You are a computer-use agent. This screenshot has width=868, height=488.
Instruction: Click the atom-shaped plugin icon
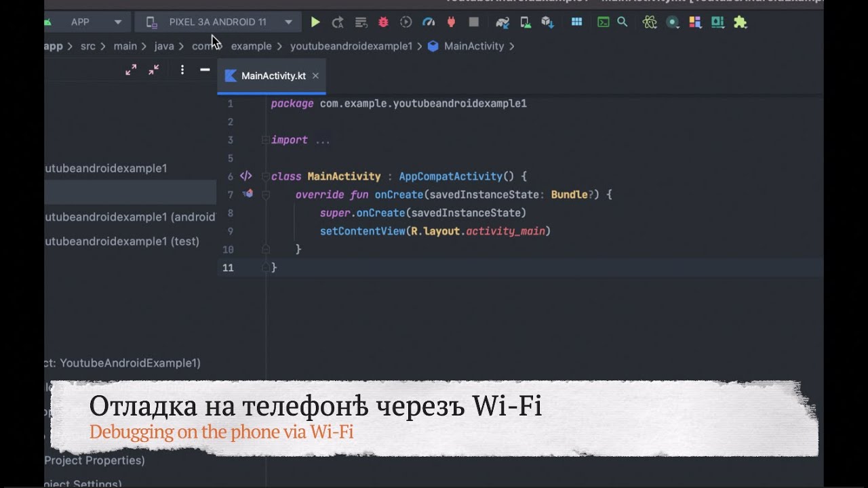coord(650,22)
